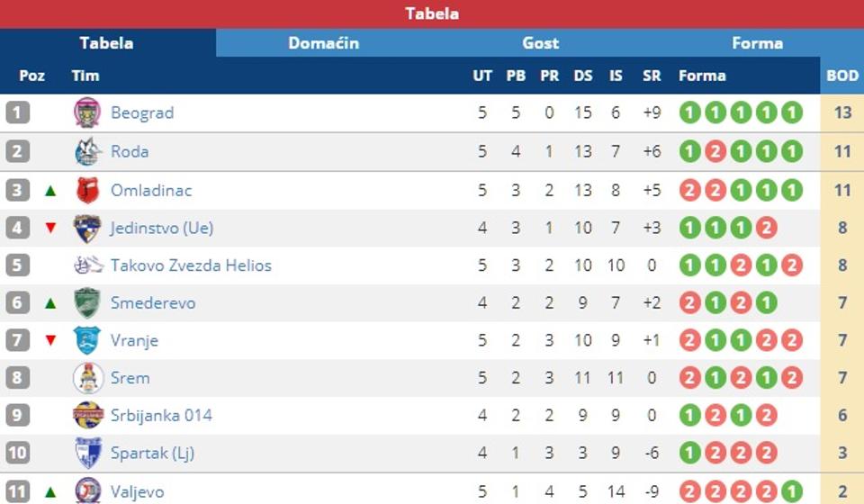Click the Vranje blue shield logo
864x504 pixels.
click(87, 340)
